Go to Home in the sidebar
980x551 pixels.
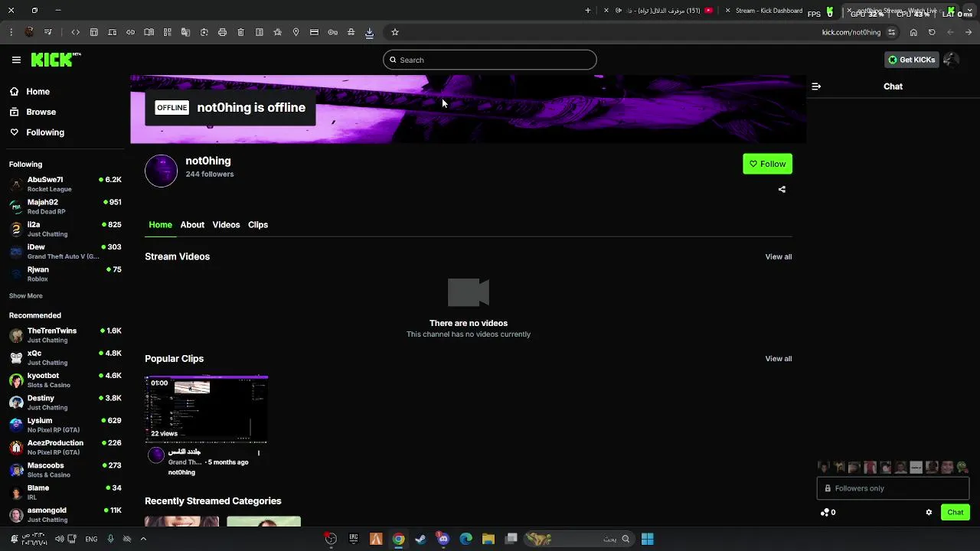pyautogui.click(x=30, y=92)
